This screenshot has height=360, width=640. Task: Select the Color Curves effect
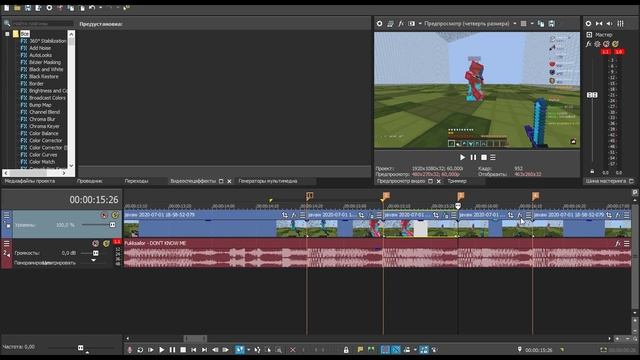(x=43, y=155)
